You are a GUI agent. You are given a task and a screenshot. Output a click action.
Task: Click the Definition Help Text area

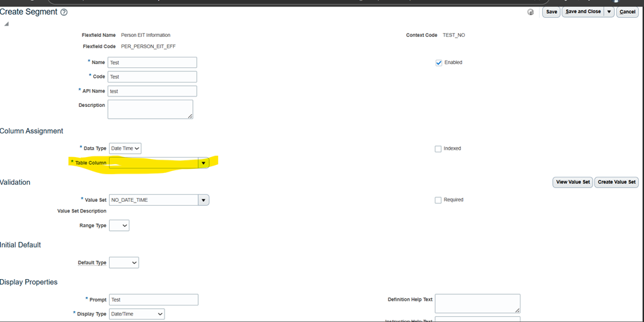[478, 304]
